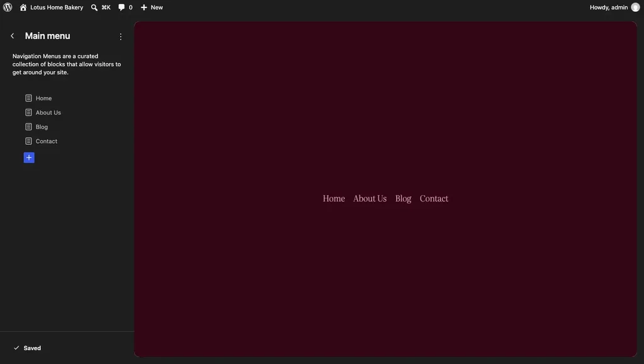Add a block with the blue plus button

tap(29, 157)
